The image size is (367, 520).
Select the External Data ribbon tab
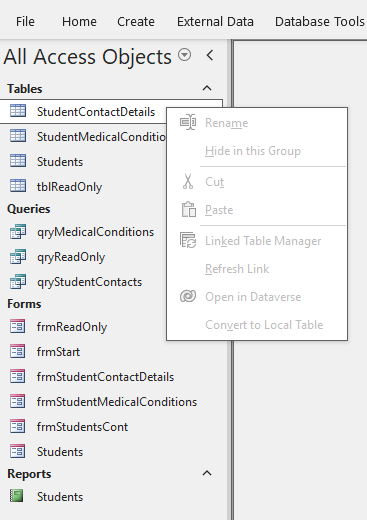215,22
